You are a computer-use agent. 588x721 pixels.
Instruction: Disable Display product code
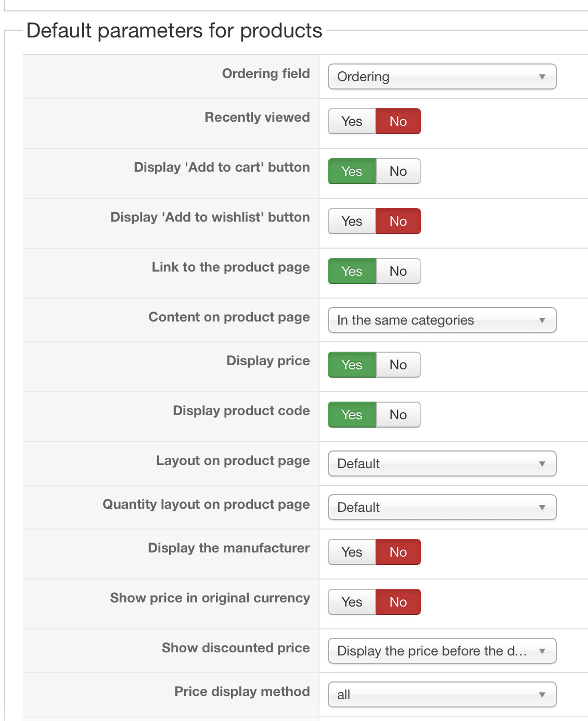pos(398,415)
